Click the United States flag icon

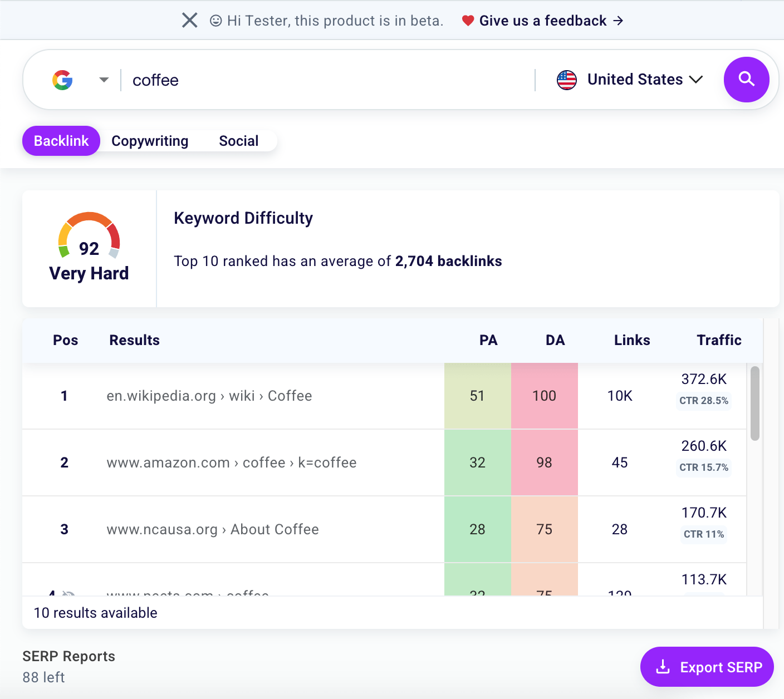click(x=567, y=80)
